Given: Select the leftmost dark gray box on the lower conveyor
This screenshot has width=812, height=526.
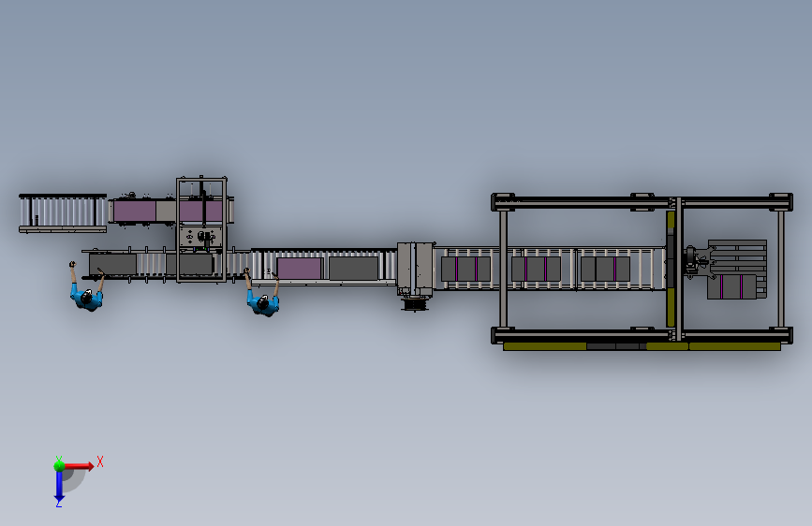Looking at the screenshot, I should [x=112, y=265].
